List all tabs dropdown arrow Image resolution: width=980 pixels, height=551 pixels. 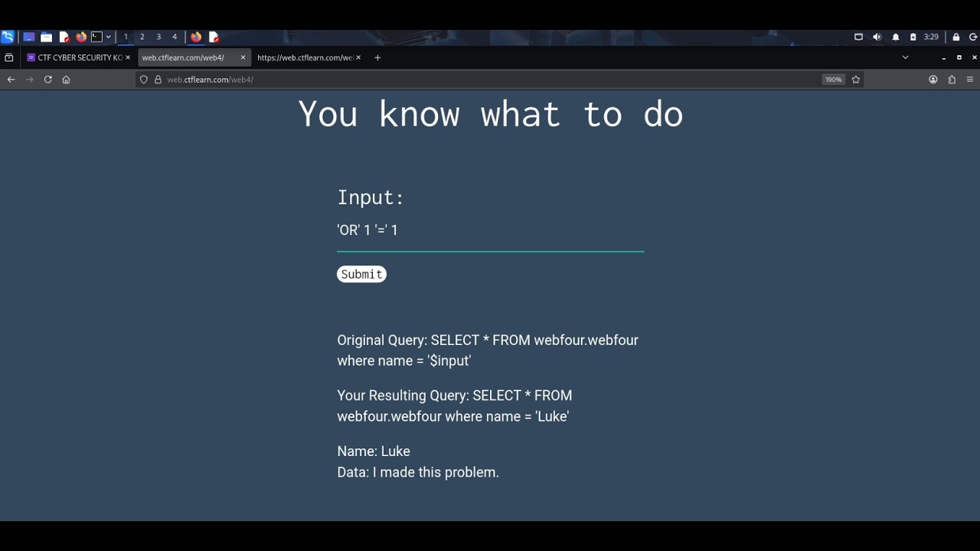coord(905,57)
